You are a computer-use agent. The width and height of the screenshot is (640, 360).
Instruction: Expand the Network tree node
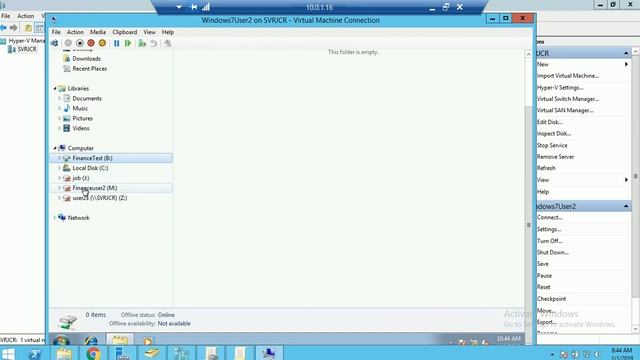click(x=55, y=218)
